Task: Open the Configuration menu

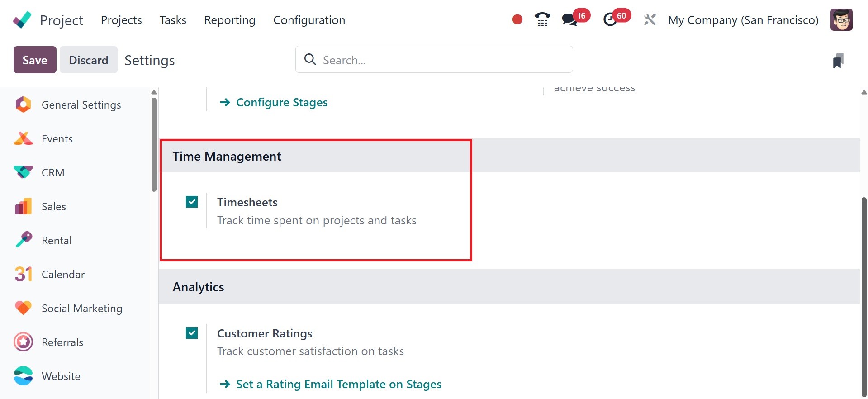Action: pyautogui.click(x=309, y=20)
